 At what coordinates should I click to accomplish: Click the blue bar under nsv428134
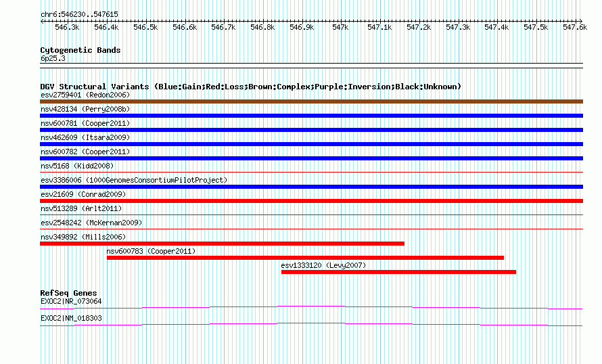pyautogui.click(x=311, y=116)
